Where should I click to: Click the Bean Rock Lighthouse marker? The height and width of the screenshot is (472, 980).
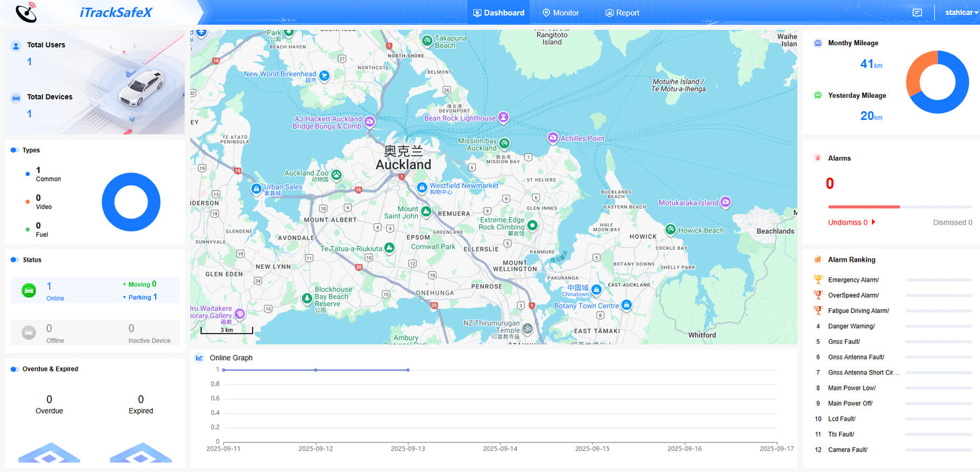(503, 118)
